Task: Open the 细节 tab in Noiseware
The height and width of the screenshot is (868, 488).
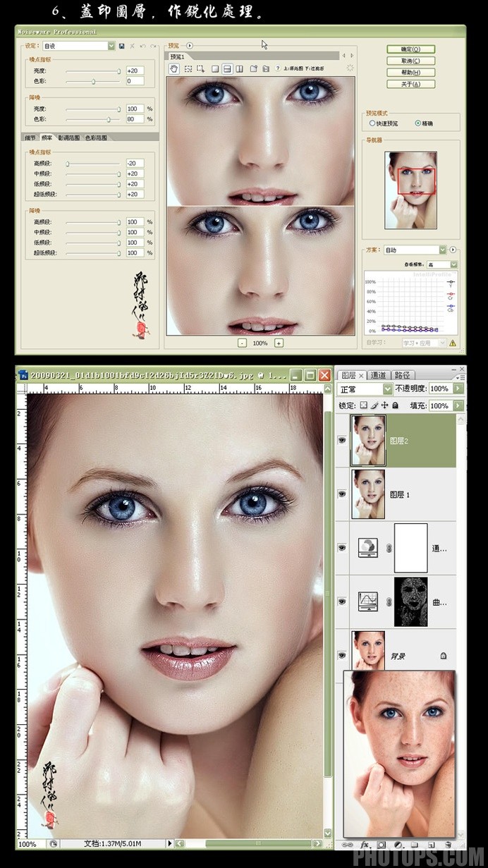Action: [x=30, y=138]
